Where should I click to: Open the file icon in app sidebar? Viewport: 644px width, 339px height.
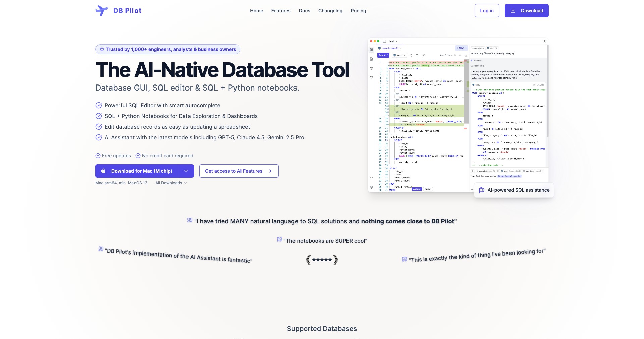(x=371, y=59)
